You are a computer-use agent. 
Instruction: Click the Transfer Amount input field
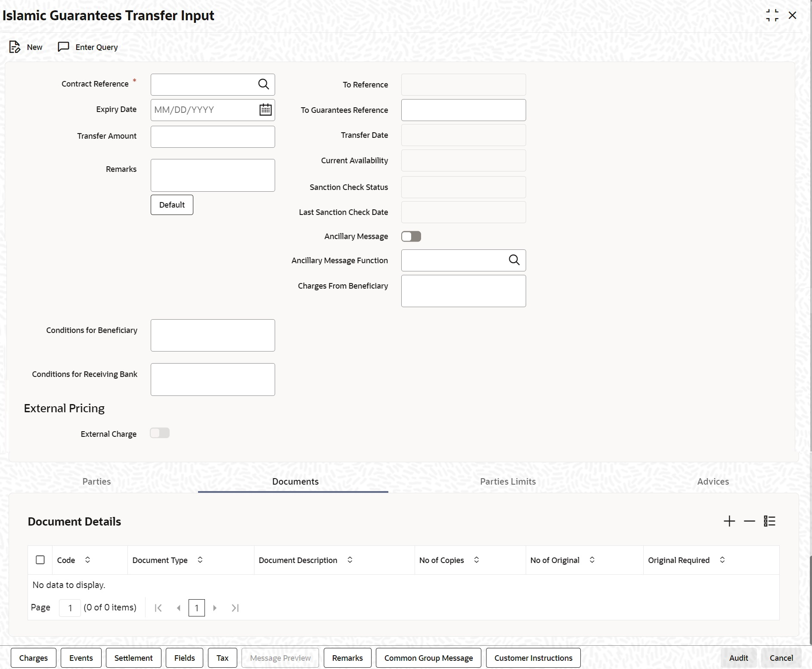pos(213,137)
